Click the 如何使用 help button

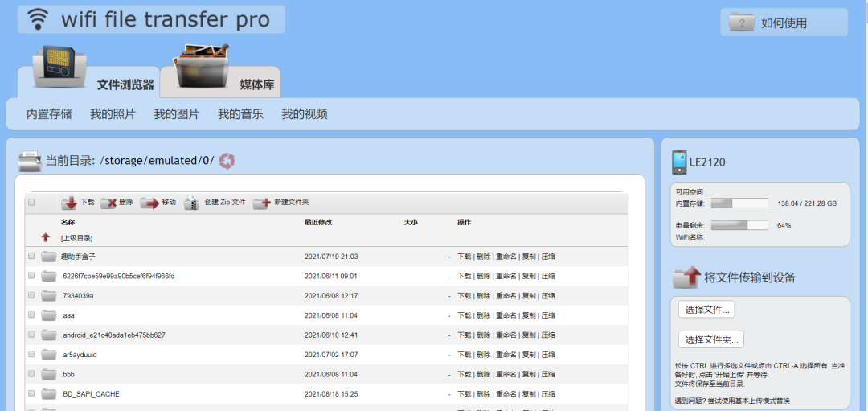pyautogui.click(x=784, y=23)
